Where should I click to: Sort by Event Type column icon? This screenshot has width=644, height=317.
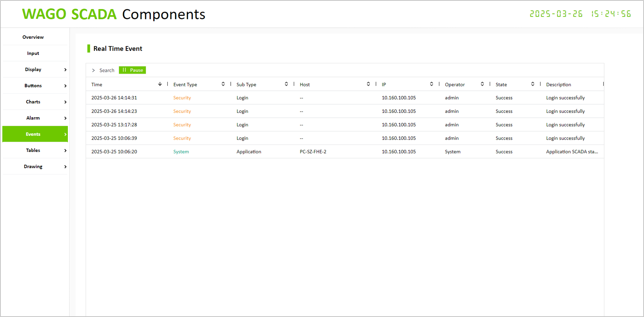click(223, 84)
